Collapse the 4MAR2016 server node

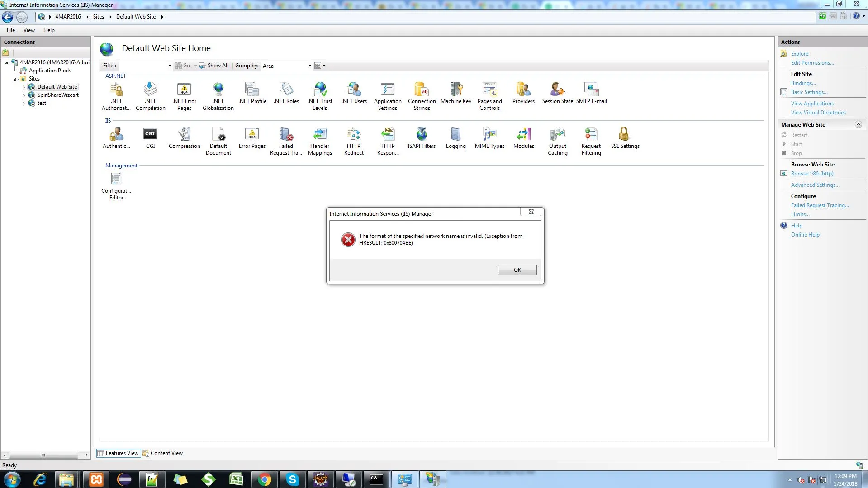click(6, 63)
